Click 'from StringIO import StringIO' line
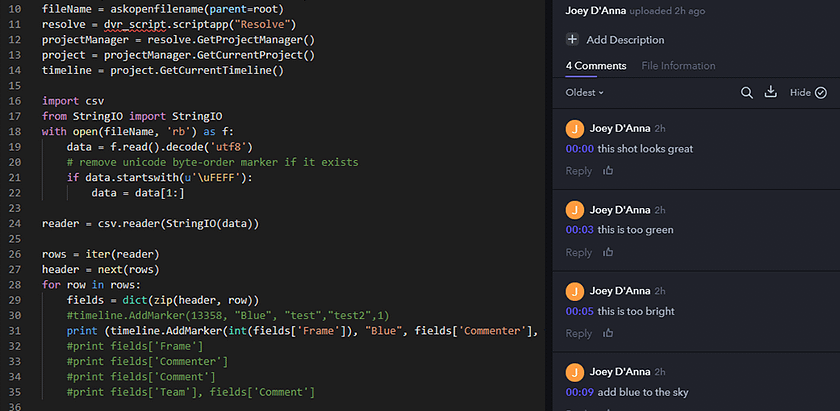This screenshot has width=840, height=411. 132,116
